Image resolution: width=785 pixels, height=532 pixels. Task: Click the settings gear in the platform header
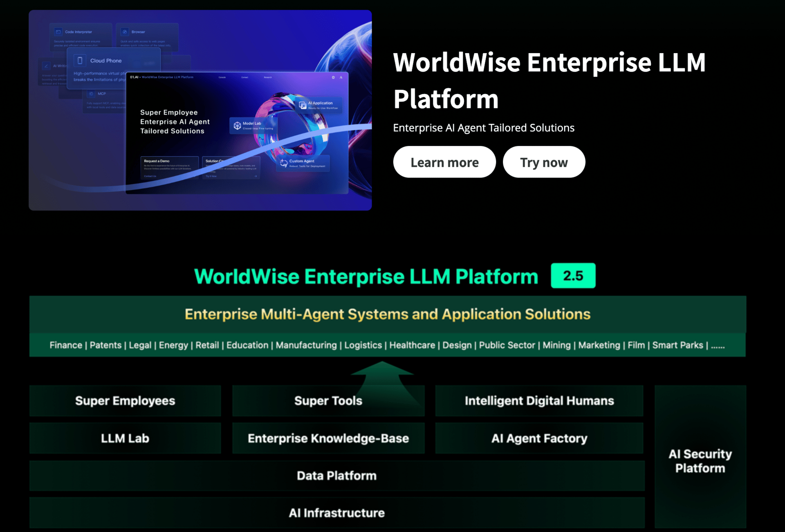(333, 77)
